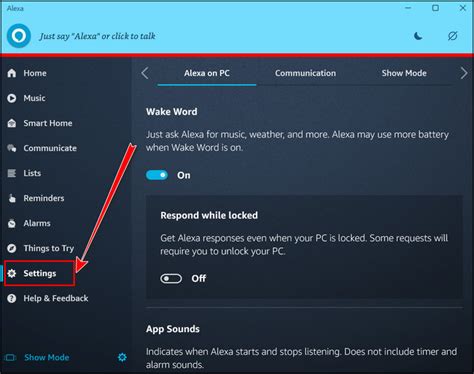
Task: Open the Show Mode tab
Action: click(404, 73)
